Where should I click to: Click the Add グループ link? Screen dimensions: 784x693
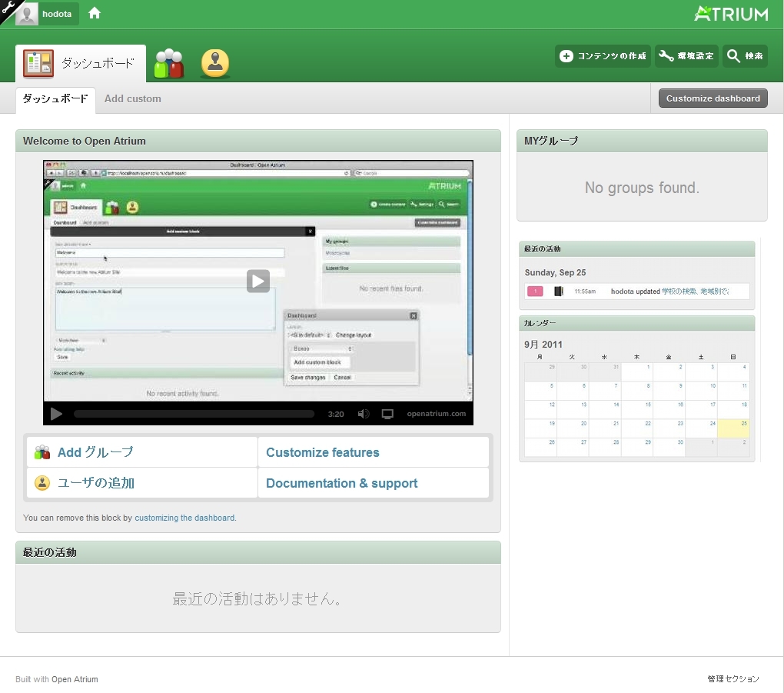95,452
